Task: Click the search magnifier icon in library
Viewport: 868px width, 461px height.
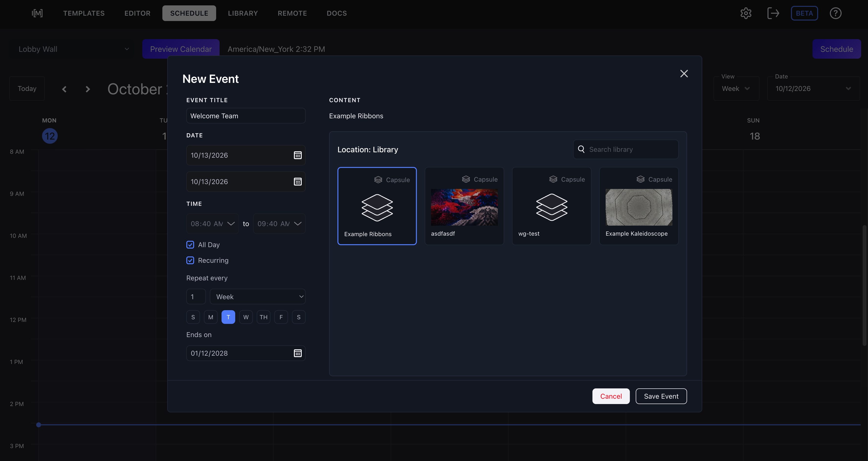Action: click(x=581, y=149)
